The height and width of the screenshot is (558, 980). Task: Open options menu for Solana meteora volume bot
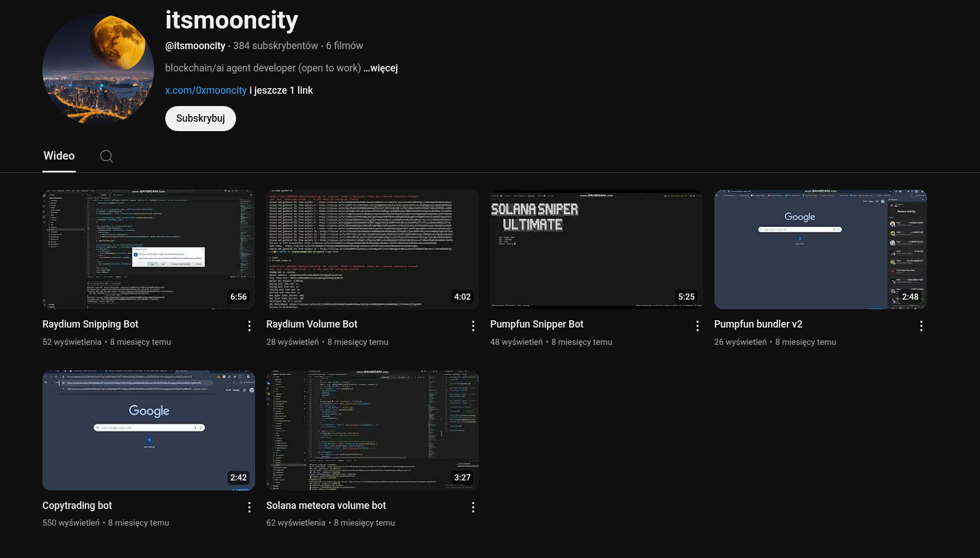[473, 507]
